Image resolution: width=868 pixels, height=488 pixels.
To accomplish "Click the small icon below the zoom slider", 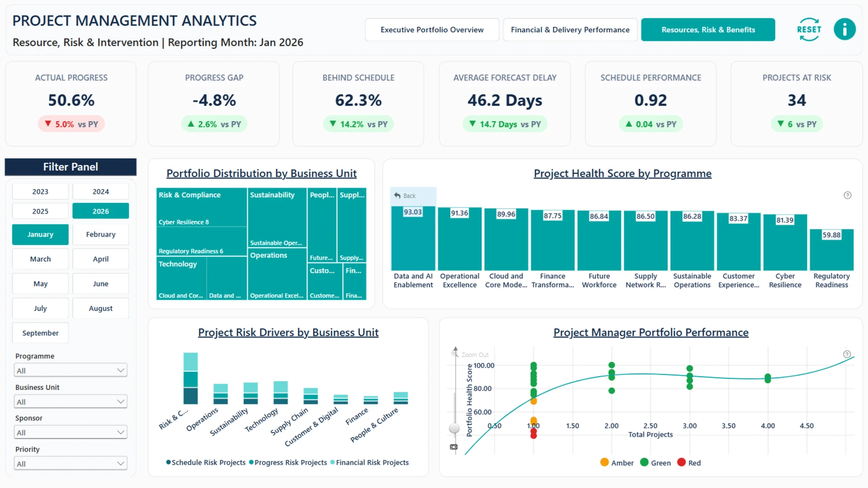I will tap(454, 447).
